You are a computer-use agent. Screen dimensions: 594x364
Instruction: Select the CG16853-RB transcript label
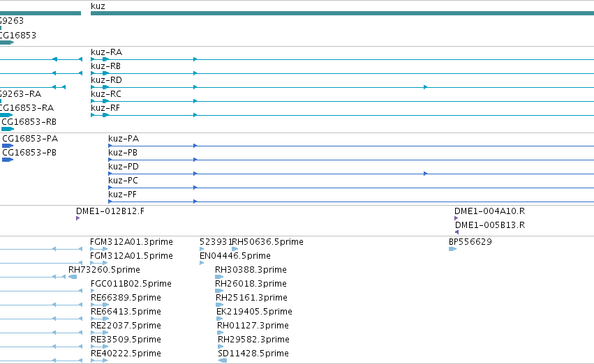coord(29,122)
